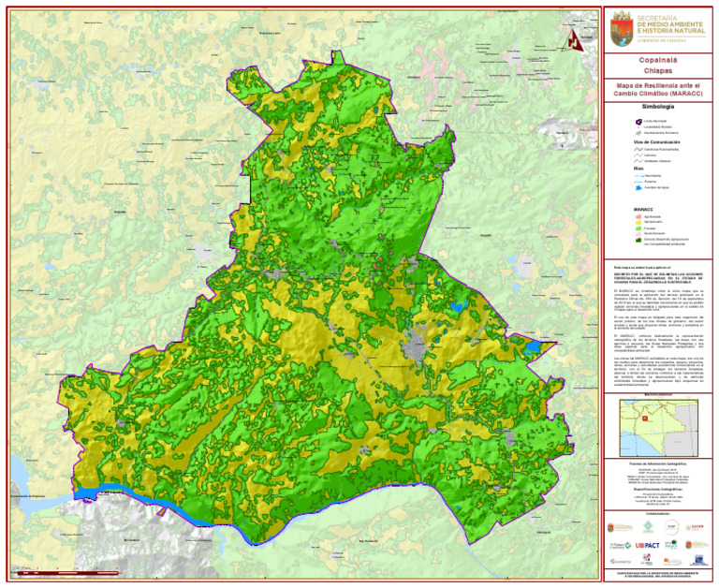The height and width of the screenshot is (588, 719).
Task: Click the north arrow symbol on the map
Action: click(573, 40)
